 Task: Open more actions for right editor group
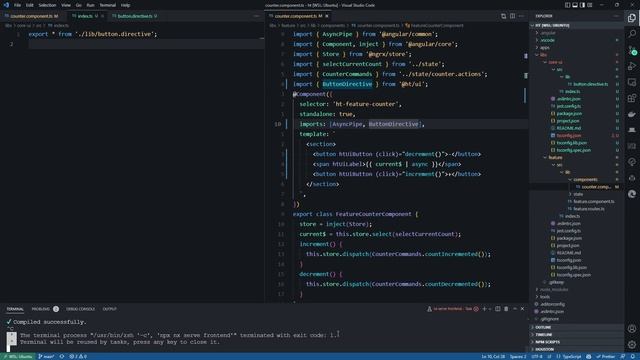pos(521,16)
